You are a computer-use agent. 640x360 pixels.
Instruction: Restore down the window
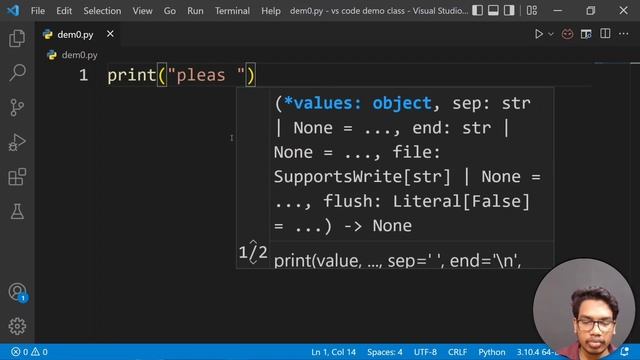pos(591,11)
